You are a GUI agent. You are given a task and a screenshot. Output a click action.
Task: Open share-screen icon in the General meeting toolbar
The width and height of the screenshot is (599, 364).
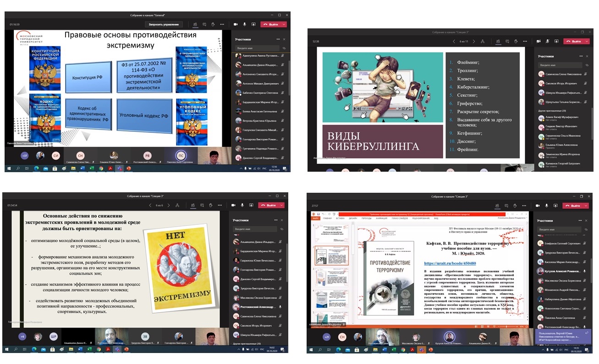(253, 24)
